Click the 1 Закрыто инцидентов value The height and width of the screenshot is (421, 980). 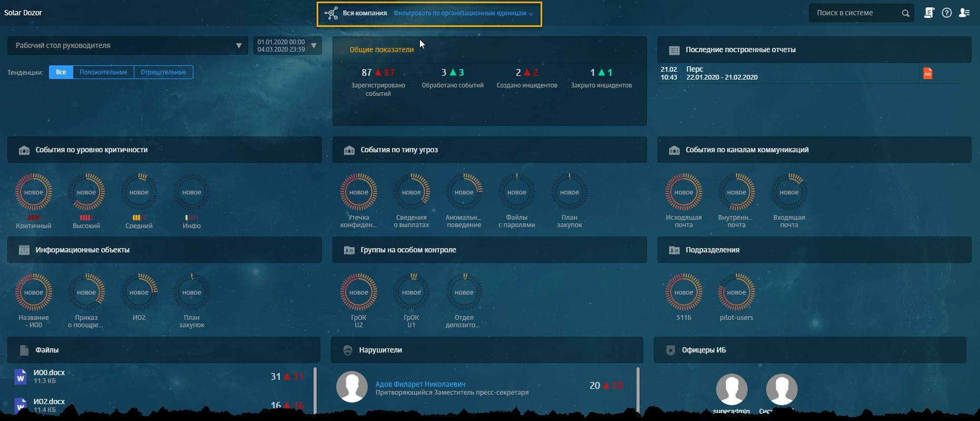point(593,73)
